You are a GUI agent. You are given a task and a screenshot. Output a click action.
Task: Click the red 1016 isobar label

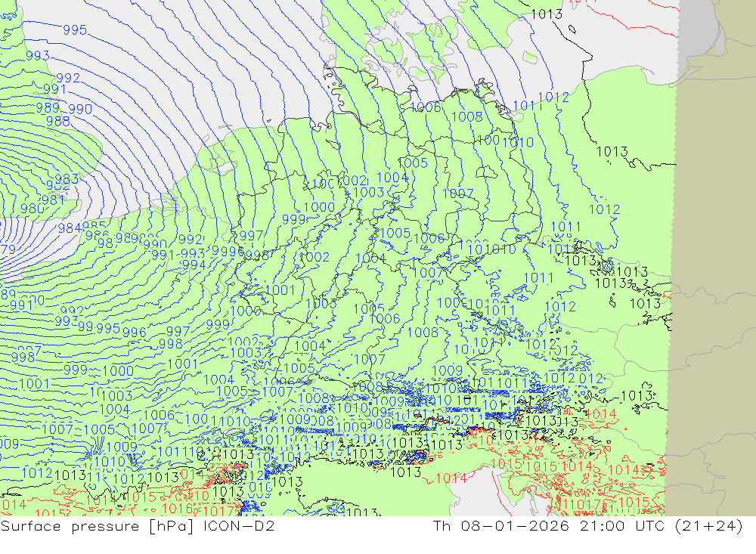[x=176, y=509]
